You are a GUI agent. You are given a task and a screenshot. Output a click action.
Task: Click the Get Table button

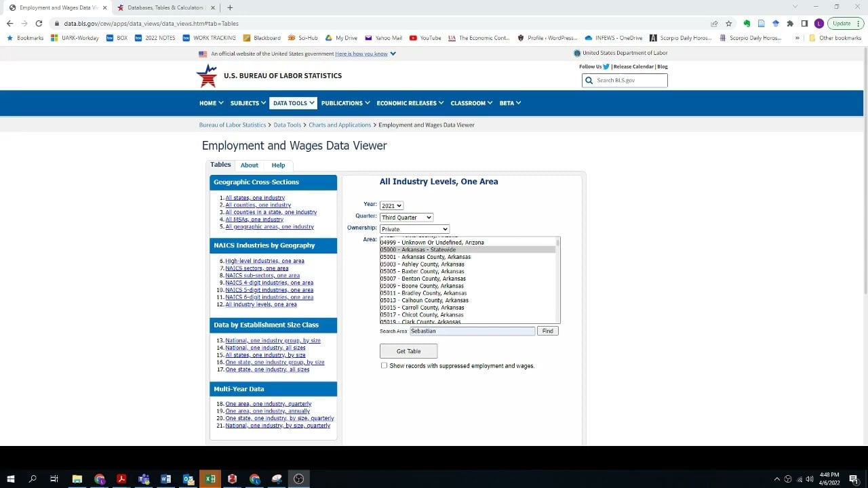[x=408, y=351]
